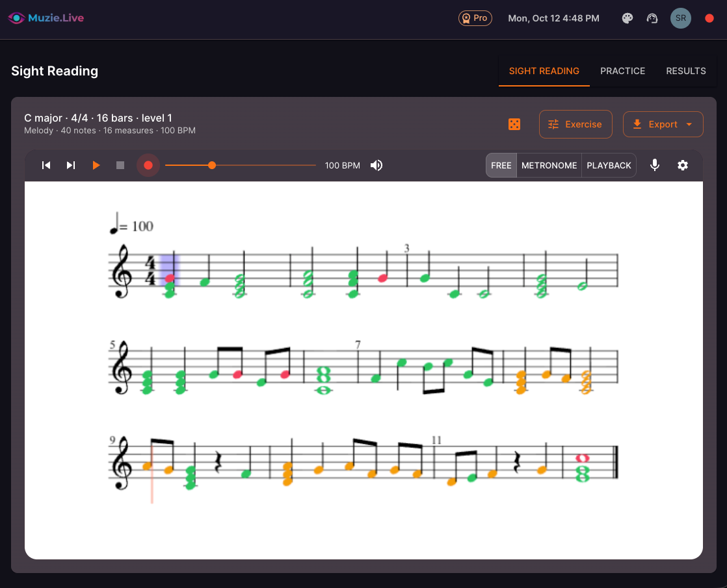Open the color theme palette icon
The image size is (727, 588).
(x=628, y=18)
